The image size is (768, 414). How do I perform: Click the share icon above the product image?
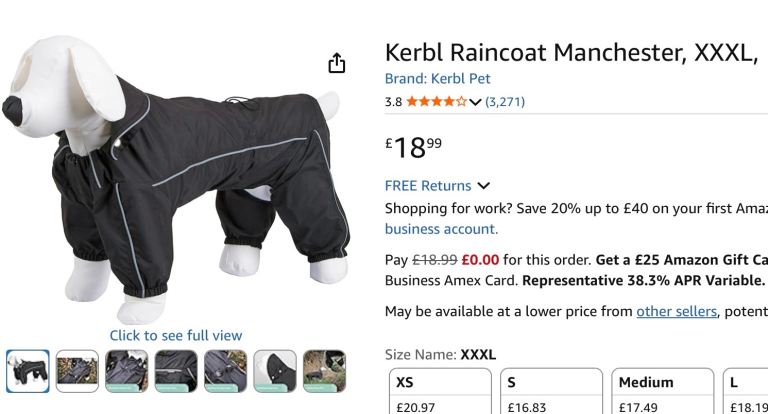336,63
